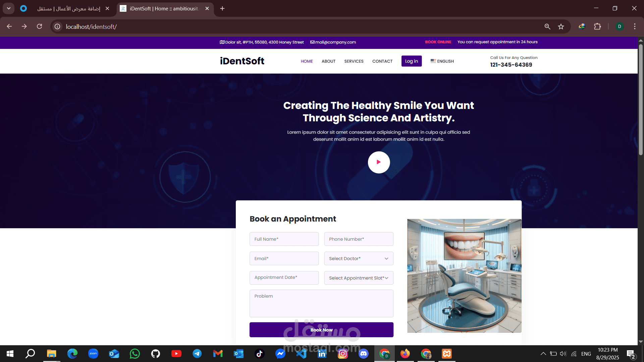644x362 pixels.
Task: Expand the tab search chevron
Action: click(9, 8)
